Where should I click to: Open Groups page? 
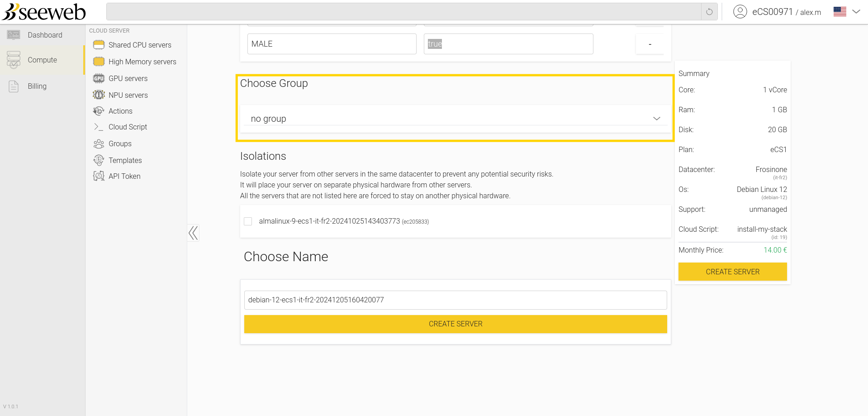tap(120, 143)
